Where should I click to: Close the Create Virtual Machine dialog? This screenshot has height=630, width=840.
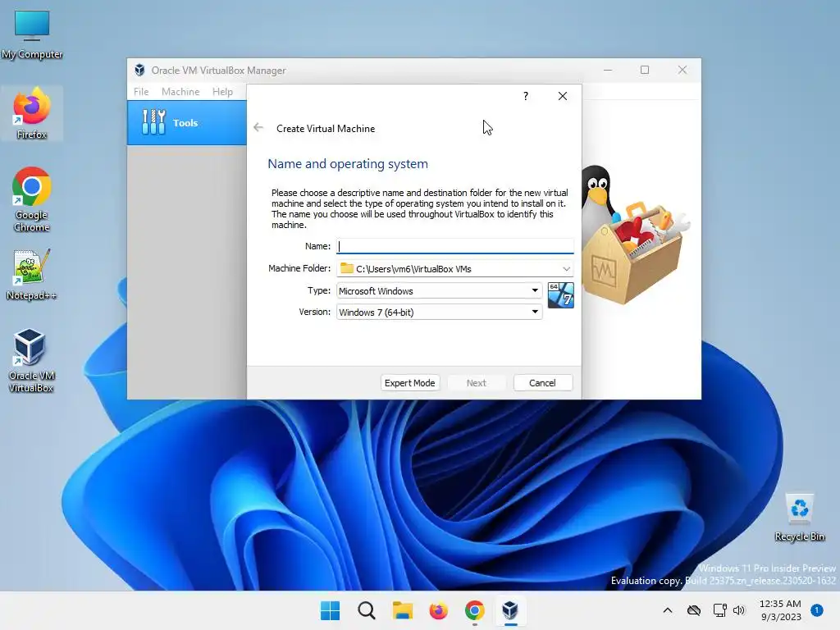(563, 96)
